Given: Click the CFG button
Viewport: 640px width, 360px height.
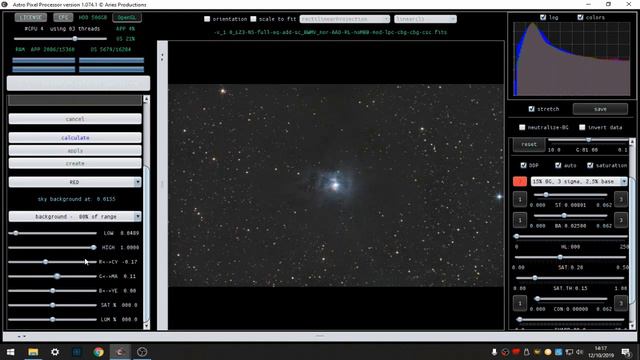Looking at the screenshot, I should click(63, 18).
